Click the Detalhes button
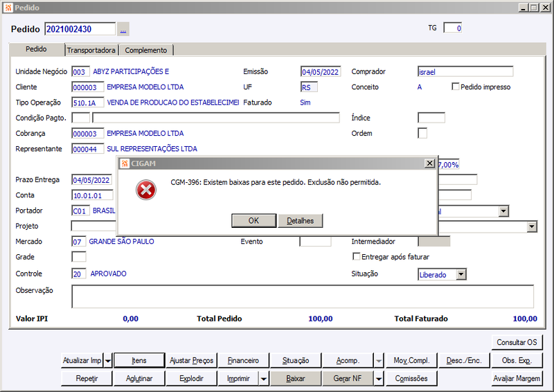Image resolution: width=554 pixels, height=392 pixels. click(301, 220)
